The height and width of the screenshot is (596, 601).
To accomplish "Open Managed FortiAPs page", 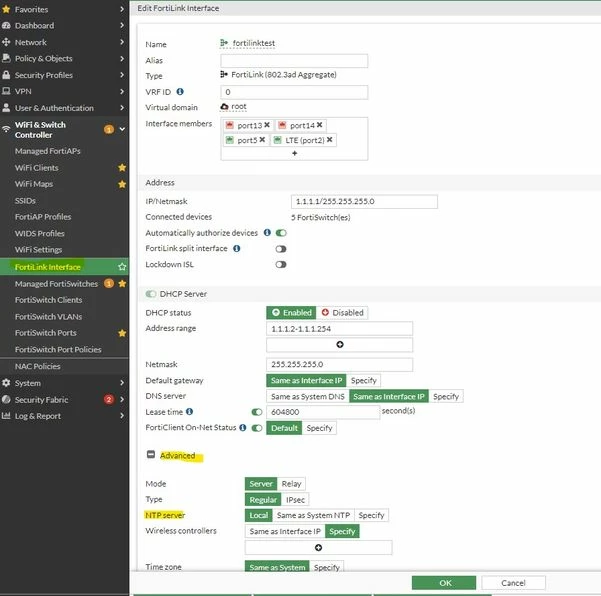I will [x=48, y=151].
